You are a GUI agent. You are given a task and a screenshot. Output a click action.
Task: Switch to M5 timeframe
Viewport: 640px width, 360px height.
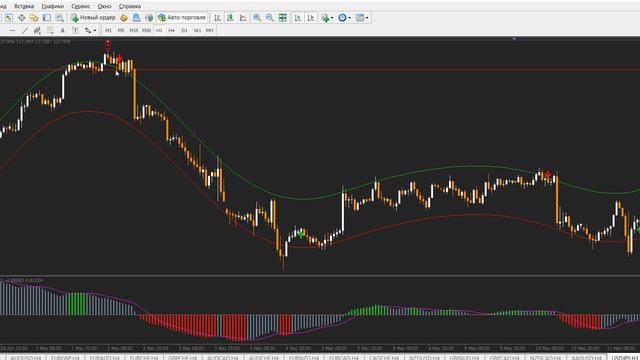pos(121,30)
